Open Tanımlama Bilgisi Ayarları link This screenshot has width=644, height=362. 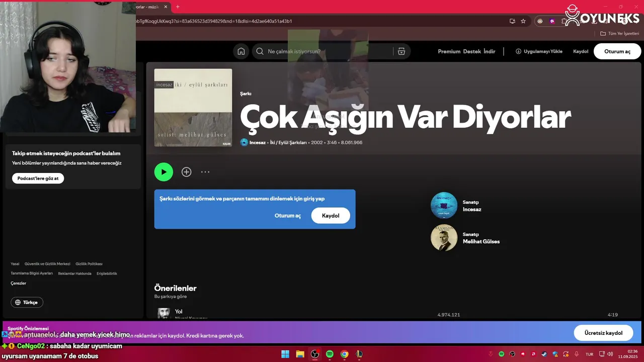tap(32, 274)
